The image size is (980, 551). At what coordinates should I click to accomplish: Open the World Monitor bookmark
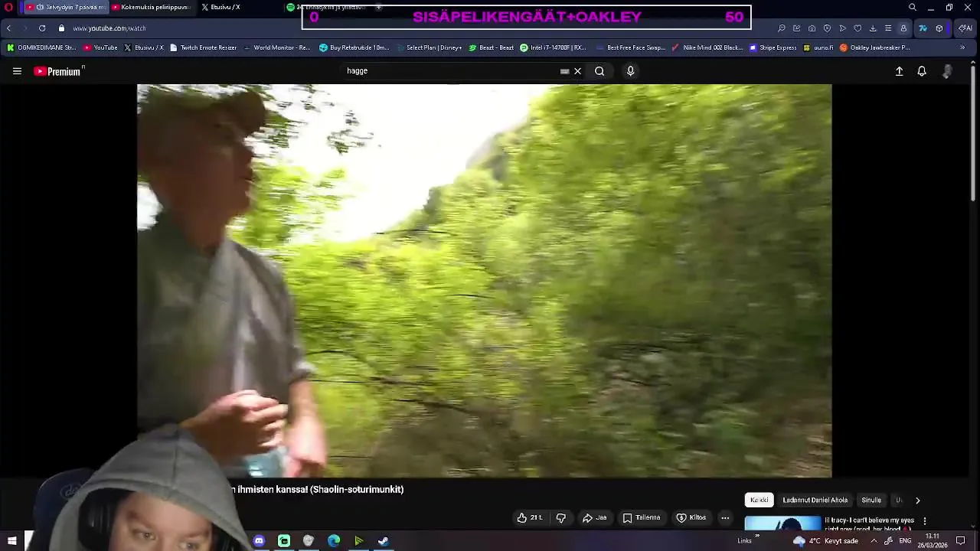[276, 47]
